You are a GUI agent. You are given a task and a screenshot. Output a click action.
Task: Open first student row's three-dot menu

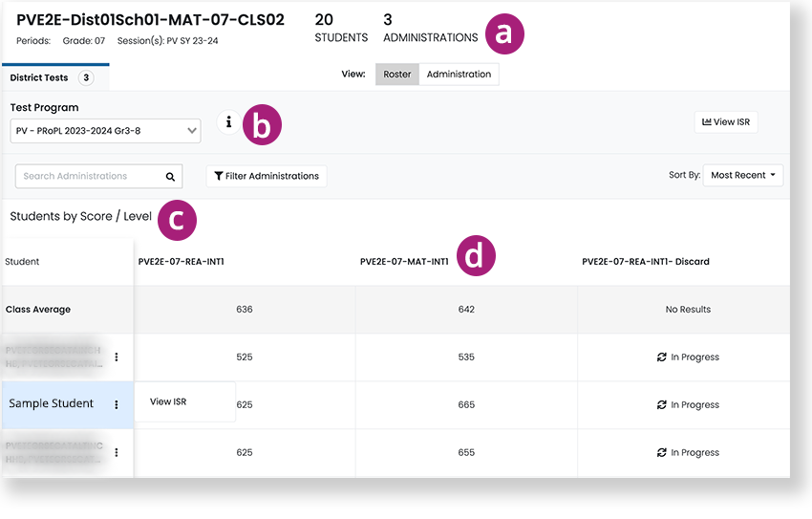[117, 357]
